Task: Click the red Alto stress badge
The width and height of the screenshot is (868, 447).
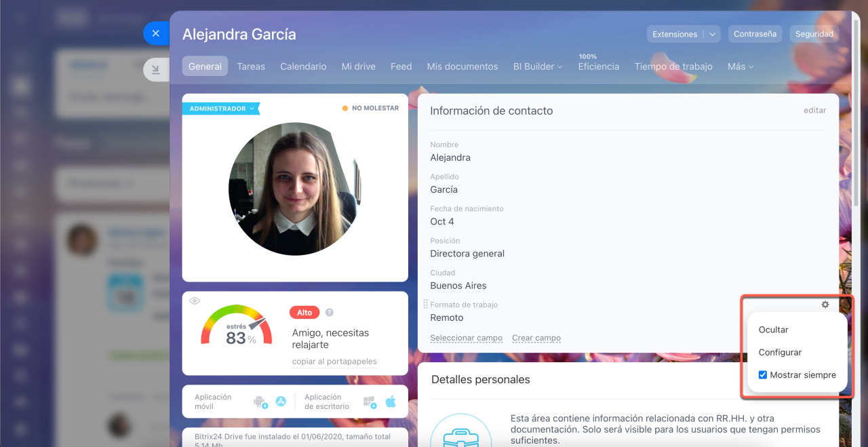Action: (x=304, y=313)
